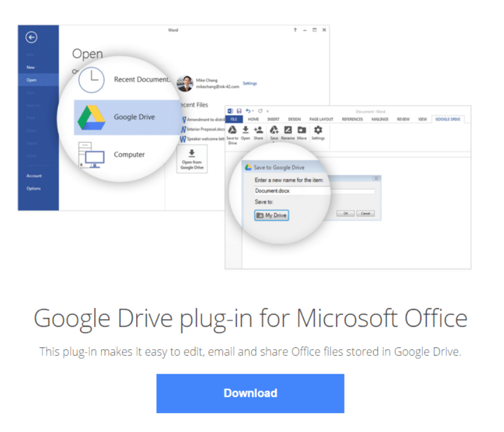Click the My Drive folder button
The image size is (504, 432).
pyautogui.click(x=272, y=215)
